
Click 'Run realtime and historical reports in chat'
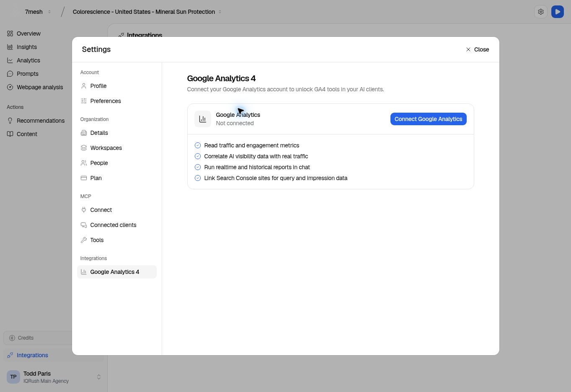257,167
